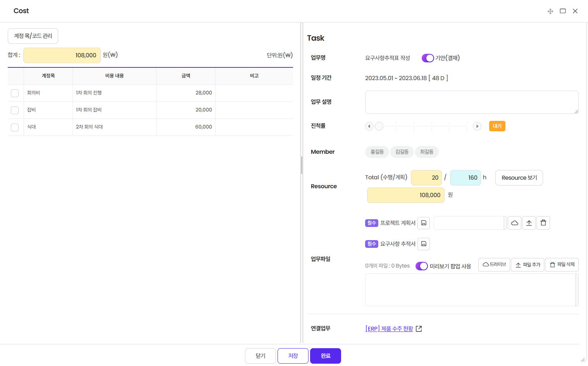Open external link icon beside ERP 제품 수주 현황

pyautogui.click(x=419, y=329)
